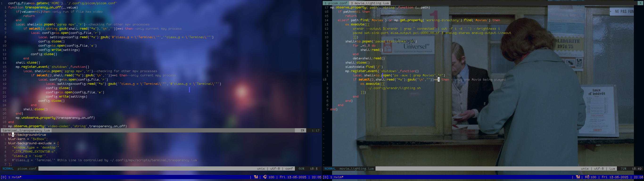This screenshot has width=644, height=181.
Task: Select the 1:nvim* window in the right tmux bar
Action: click(337, 177)
